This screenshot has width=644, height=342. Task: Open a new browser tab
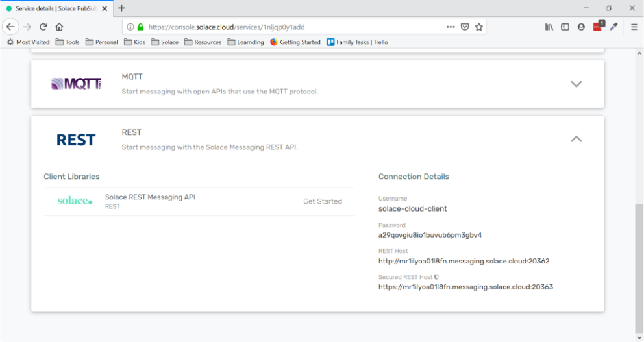click(x=121, y=8)
